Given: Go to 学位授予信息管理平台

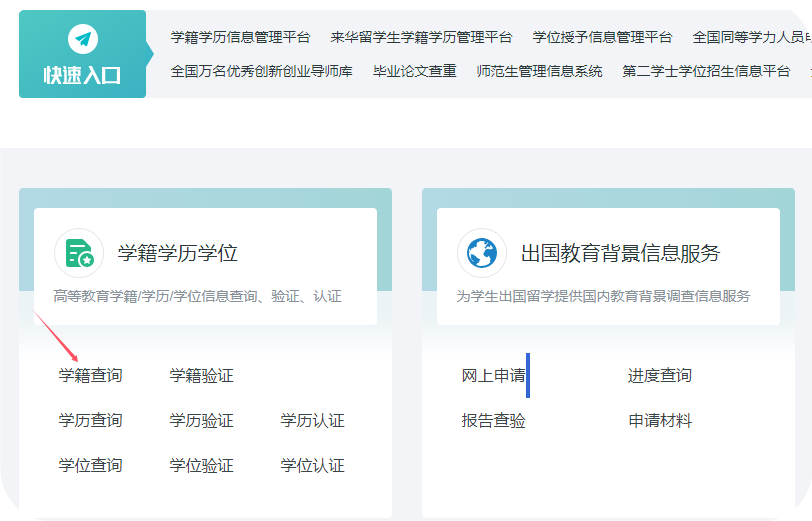Looking at the screenshot, I should click(x=602, y=37).
